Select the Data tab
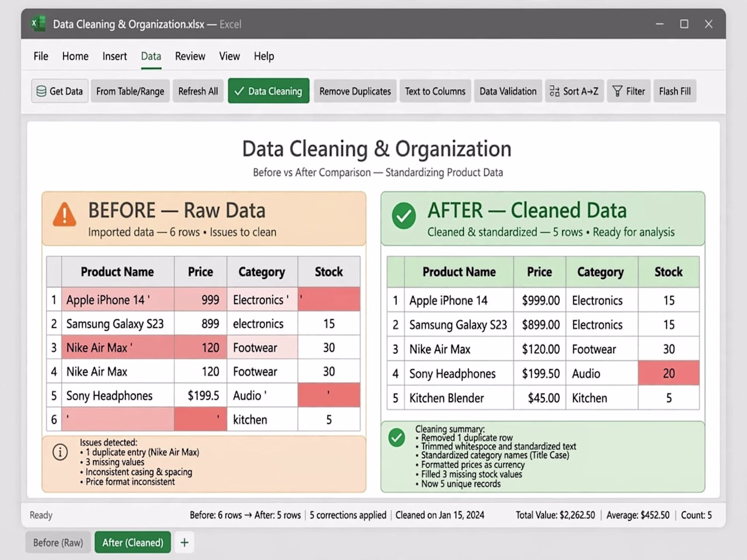This screenshot has height=560, width=747. (151, 56)
